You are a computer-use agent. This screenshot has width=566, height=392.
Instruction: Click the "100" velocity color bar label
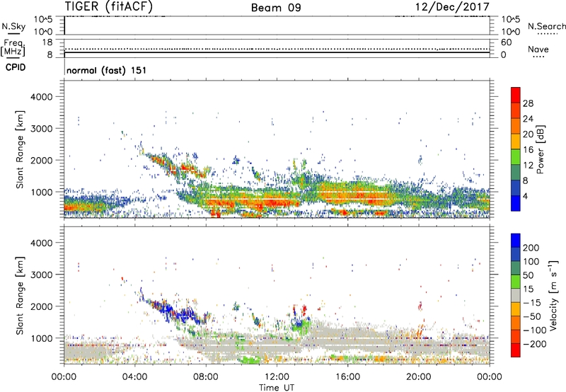[x=531, y=261]
